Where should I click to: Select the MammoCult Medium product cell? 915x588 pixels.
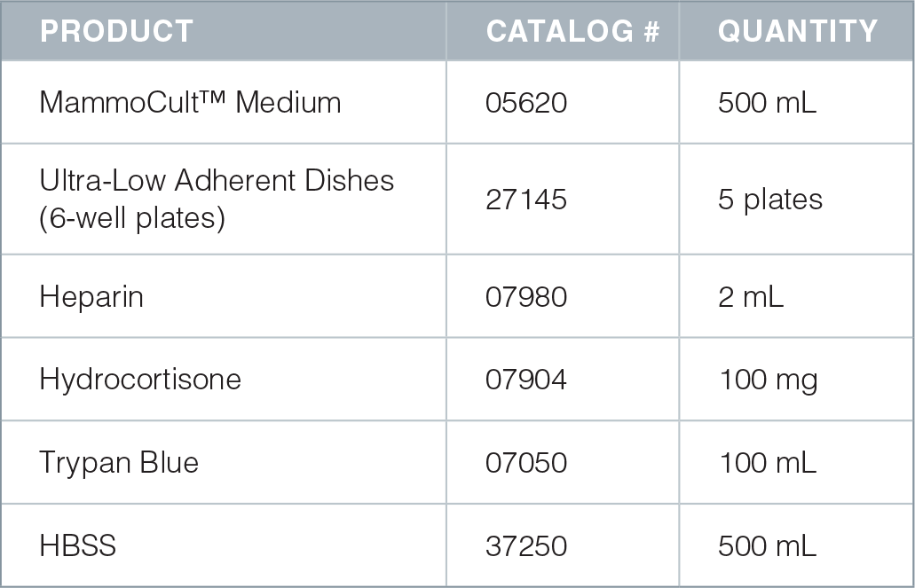click(190, 103)
